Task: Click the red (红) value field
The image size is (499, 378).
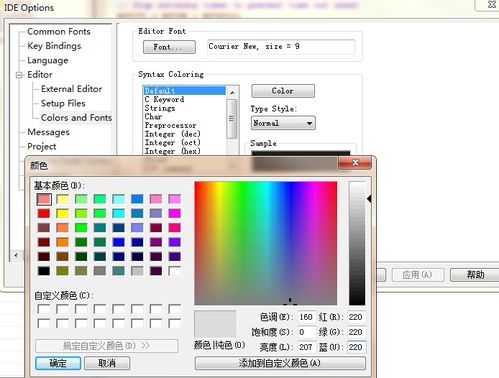Action: 356,317
